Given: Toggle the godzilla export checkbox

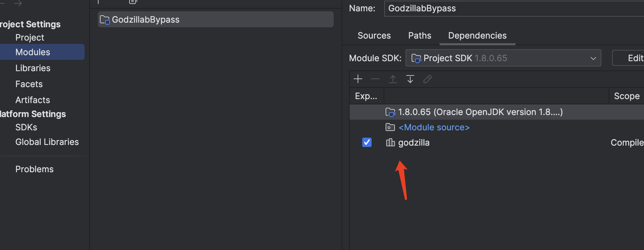Looking at the screenshot, I should click(x=367, y=143).
